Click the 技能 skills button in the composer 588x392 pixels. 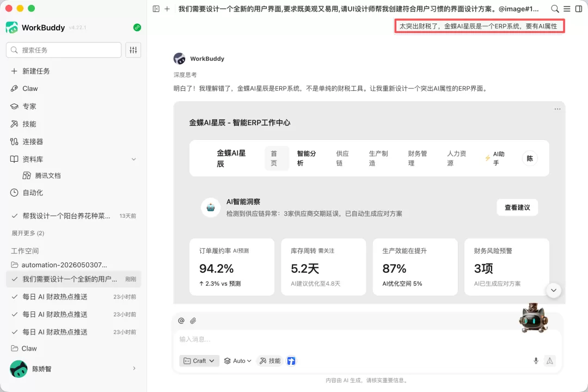coord(270,361)
